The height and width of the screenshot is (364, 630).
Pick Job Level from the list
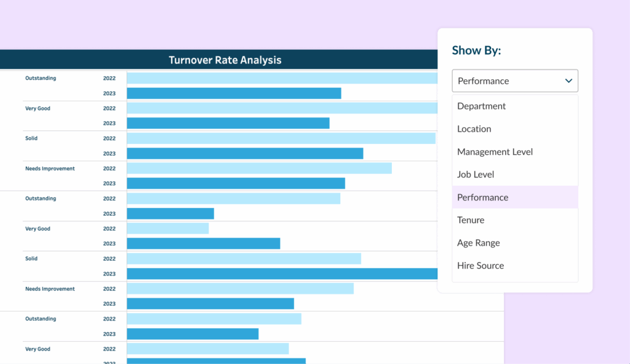476,175
